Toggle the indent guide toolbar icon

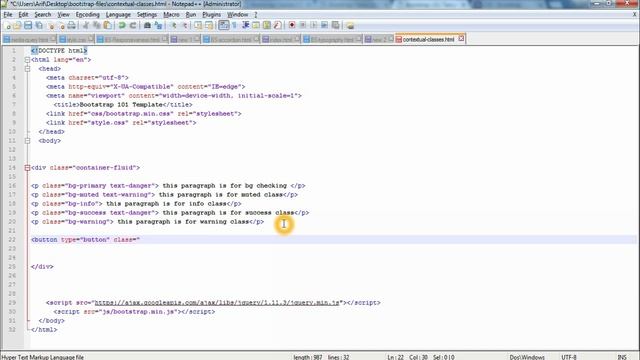[246, 25]
